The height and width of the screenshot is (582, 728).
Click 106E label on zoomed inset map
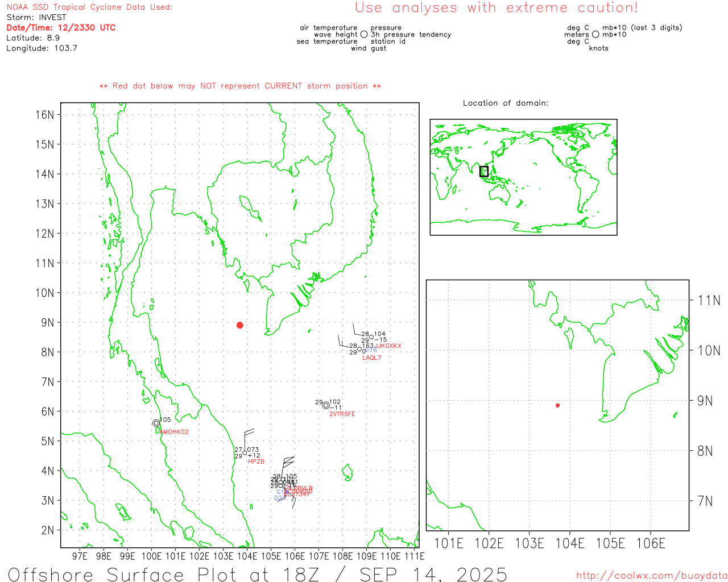[651, 543]
